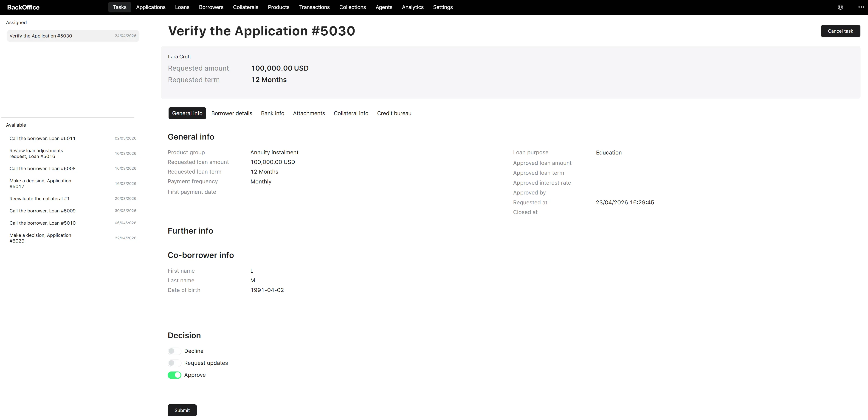Screen dimensions: 868x420
Task: Open Settings in the navigation bar
Action: 443,7
